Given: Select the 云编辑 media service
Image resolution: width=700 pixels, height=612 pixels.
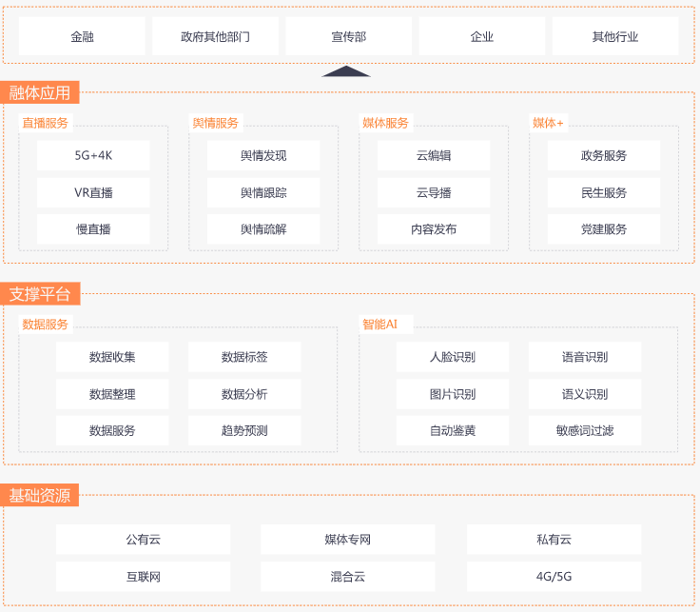Looking at the screenshot, I should 434,155.
